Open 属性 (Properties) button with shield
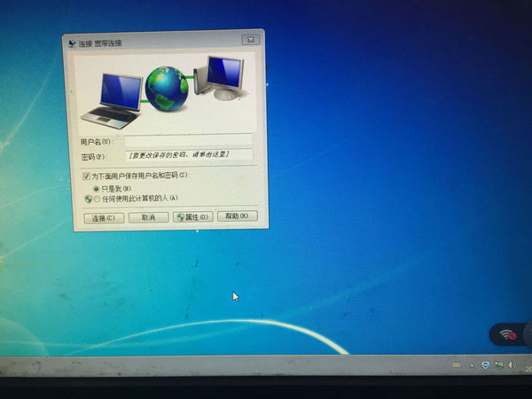This screenshot has height=399, width=532. [193, 217]
